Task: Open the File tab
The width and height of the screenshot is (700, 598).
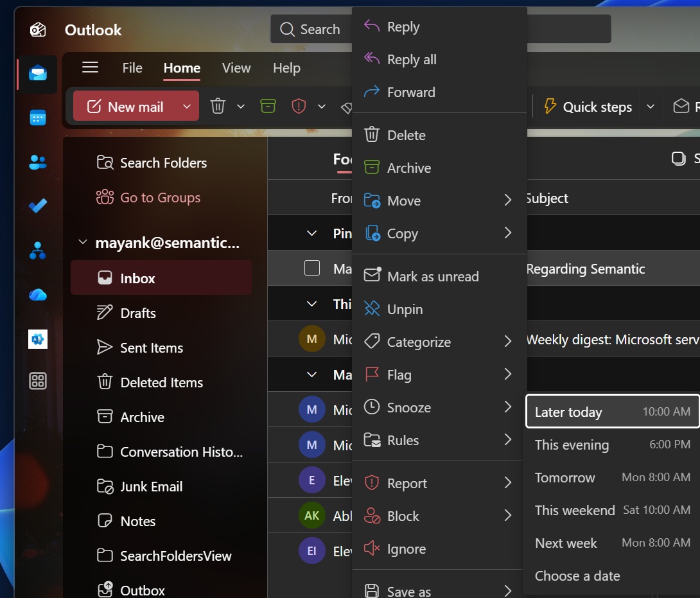Action: click(132, 68)
